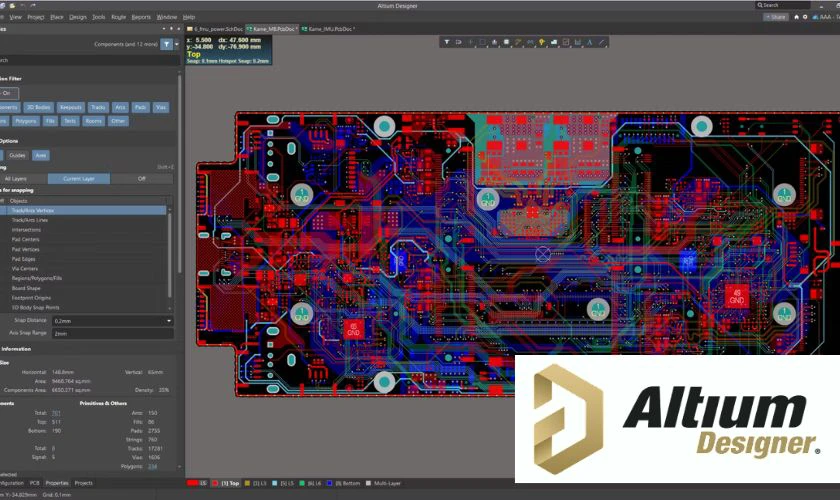Click the place keepout icon in the active bar
Screen dimensions: 840x500
pos(566,42)
